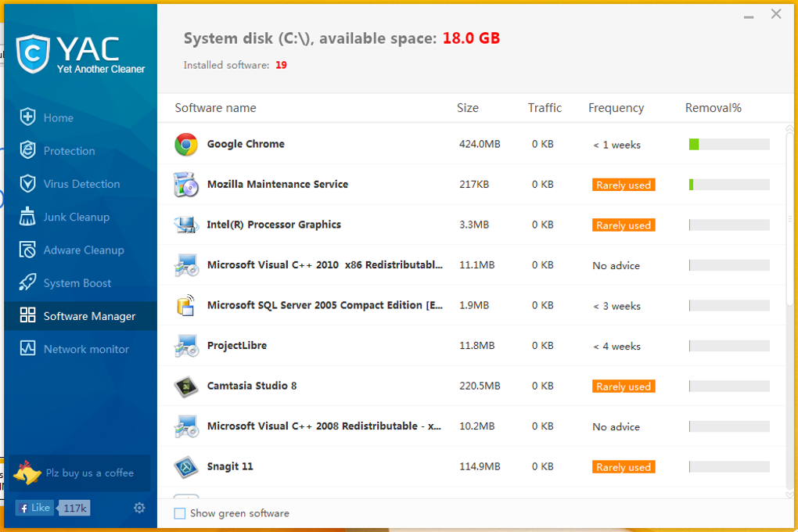Click the Mozilla Maintenance Service icon
This screenshot has width=798, height=532.
coord(186,185)
